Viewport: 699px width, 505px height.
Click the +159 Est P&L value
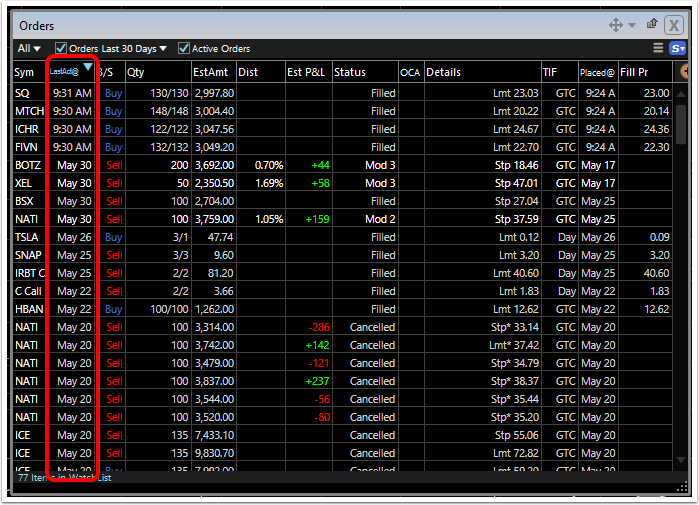tap(317, 219)
